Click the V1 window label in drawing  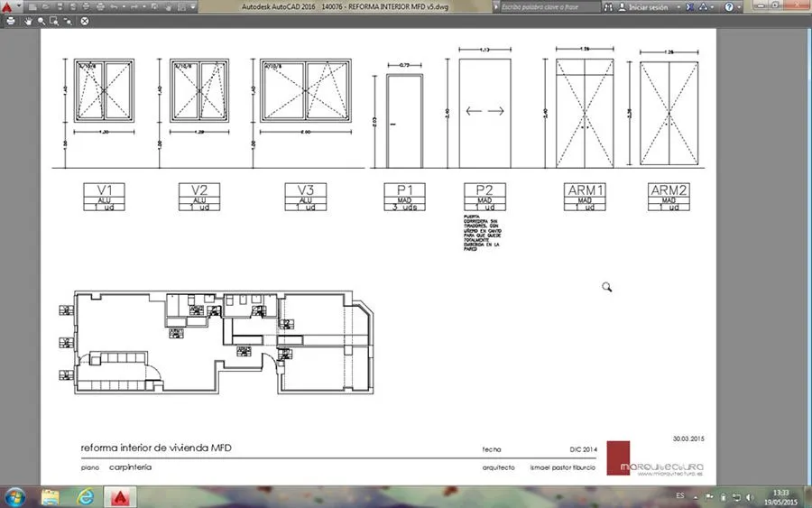[x=104, y=197]
